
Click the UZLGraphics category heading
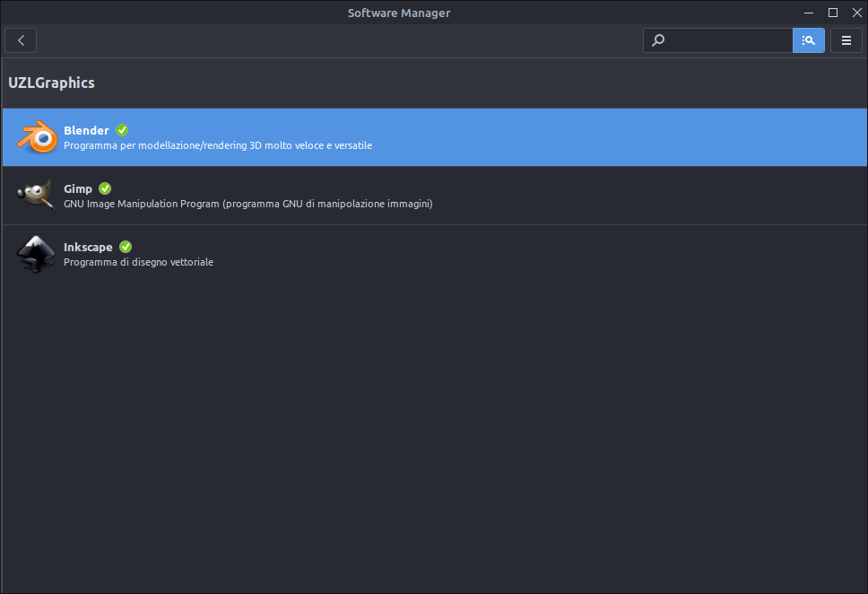51,83
